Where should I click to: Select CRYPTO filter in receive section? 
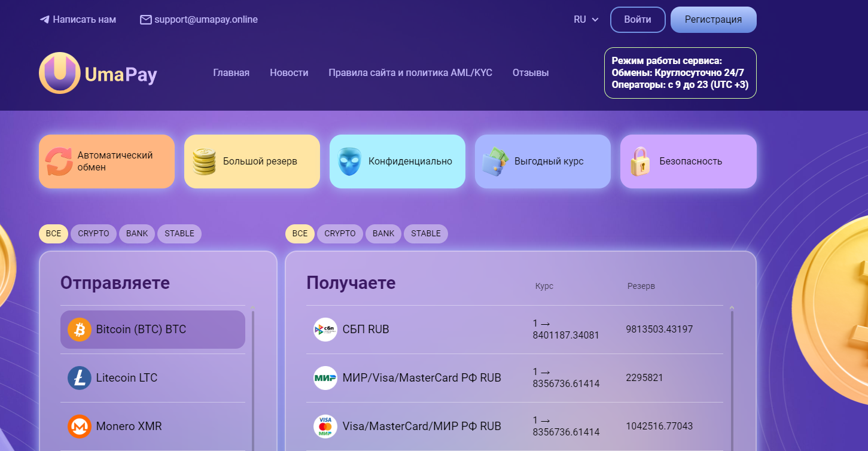point(340,234)
